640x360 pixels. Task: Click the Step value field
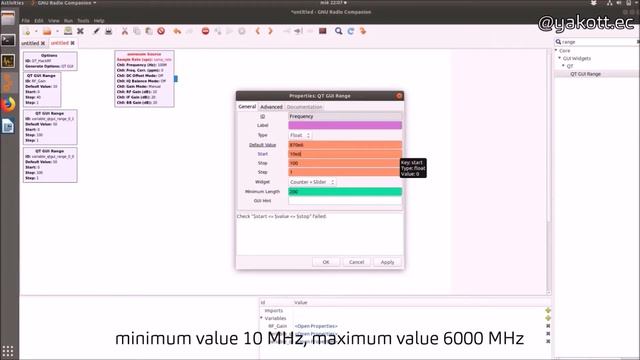345,172
